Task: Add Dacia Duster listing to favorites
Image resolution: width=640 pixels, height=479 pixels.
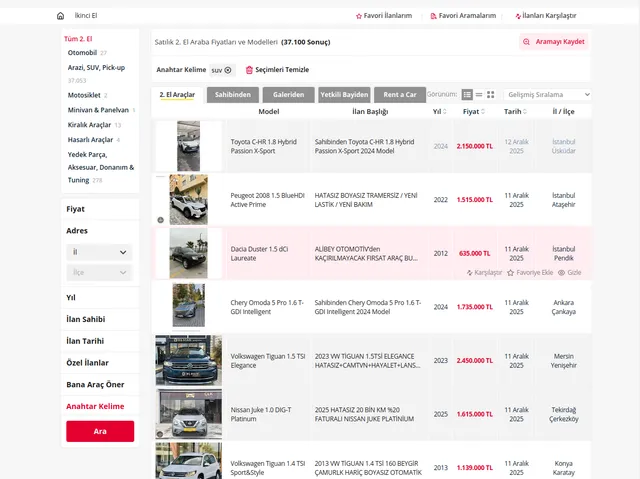Action: [x=529, y=272]
